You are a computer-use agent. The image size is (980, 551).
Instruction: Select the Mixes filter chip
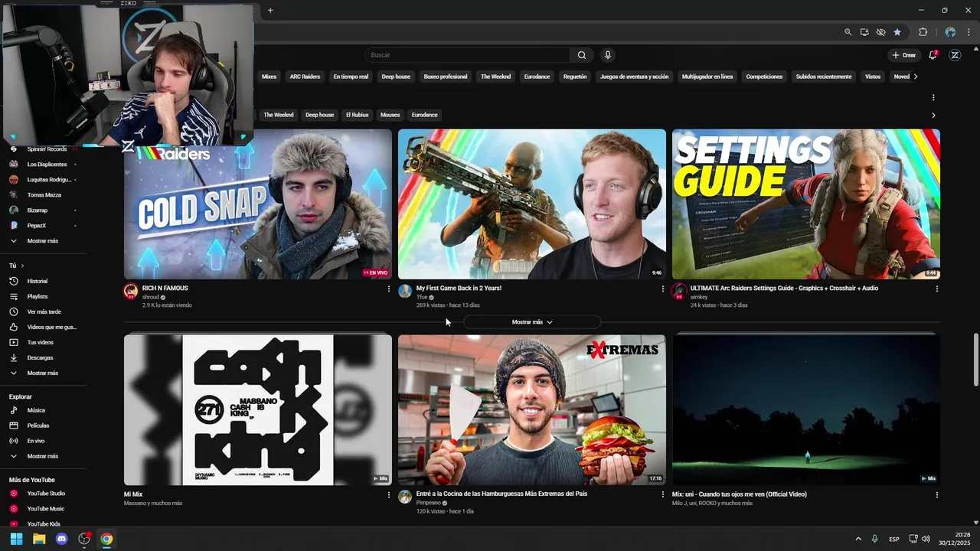pos(269,77)
